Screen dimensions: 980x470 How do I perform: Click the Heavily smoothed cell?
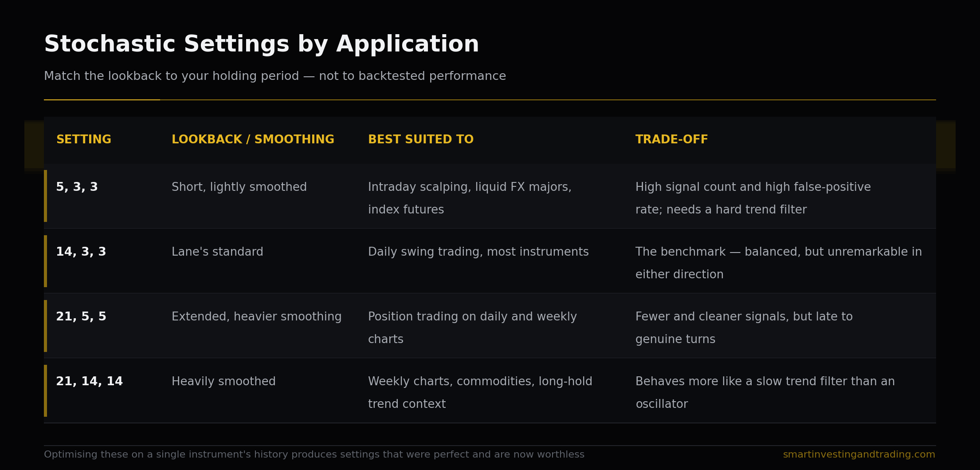[x=223, y=382]
